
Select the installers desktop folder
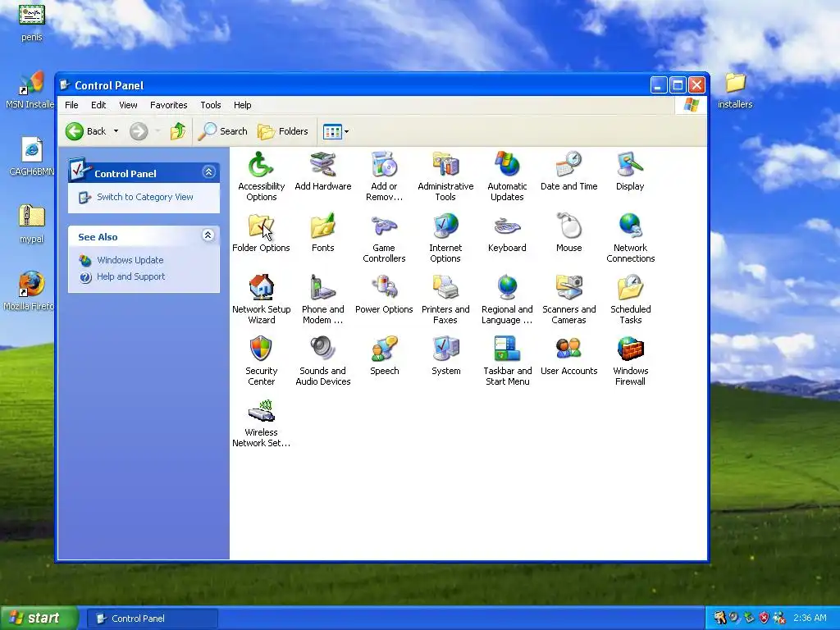[735, 91]
